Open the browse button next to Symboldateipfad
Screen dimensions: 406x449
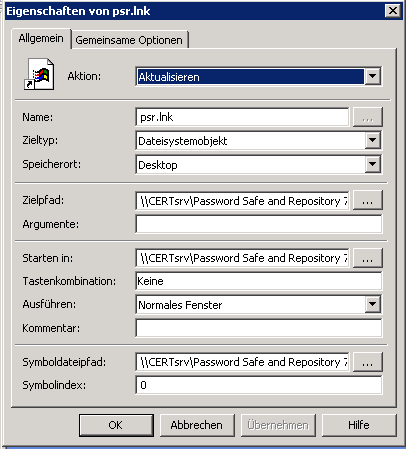(367, 362)
